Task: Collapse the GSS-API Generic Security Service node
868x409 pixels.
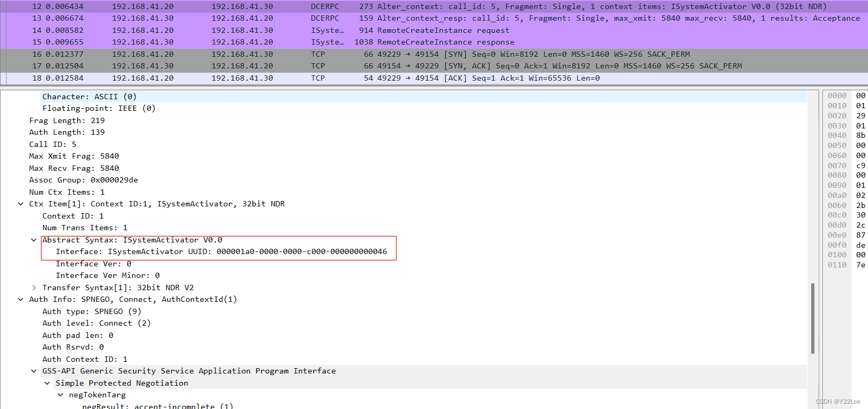Action: coord(34,371)
